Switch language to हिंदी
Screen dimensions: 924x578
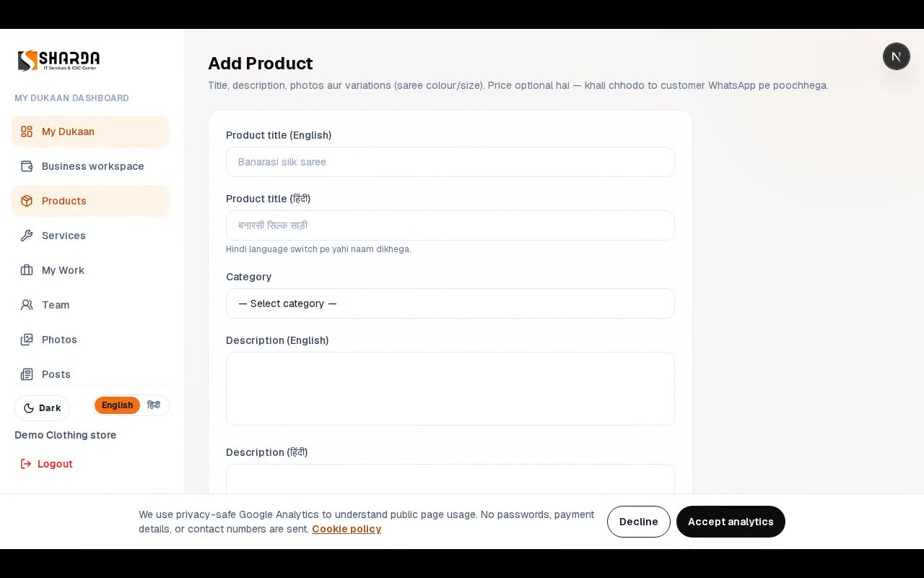coord(154,405)
